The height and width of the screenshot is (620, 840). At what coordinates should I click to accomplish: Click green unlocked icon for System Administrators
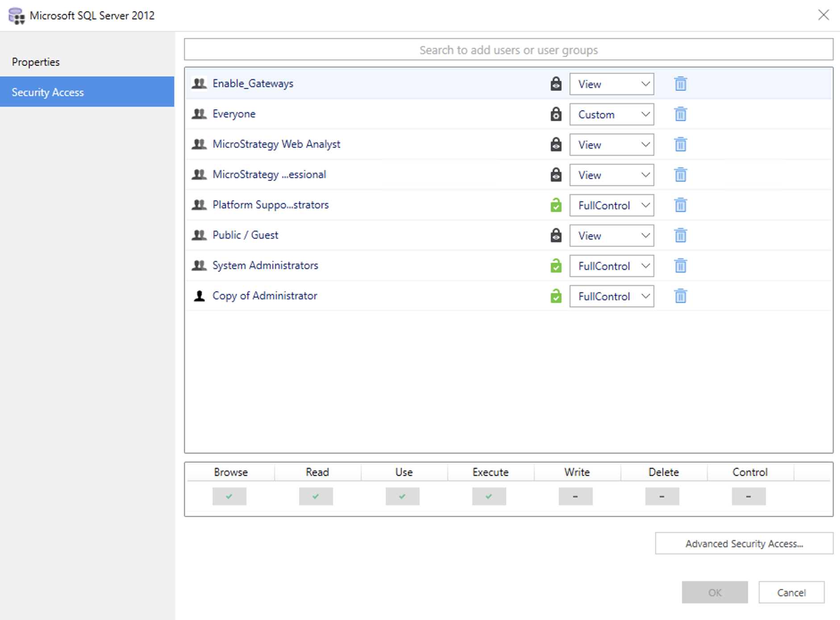coord(556,266)
